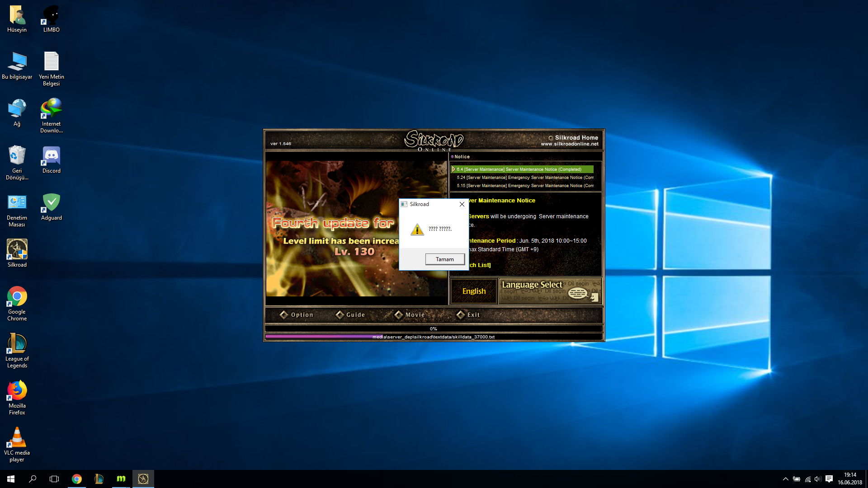Open the Windows Start menu
Viewport: 868px width, 488px height.
(x=11, y=479)
